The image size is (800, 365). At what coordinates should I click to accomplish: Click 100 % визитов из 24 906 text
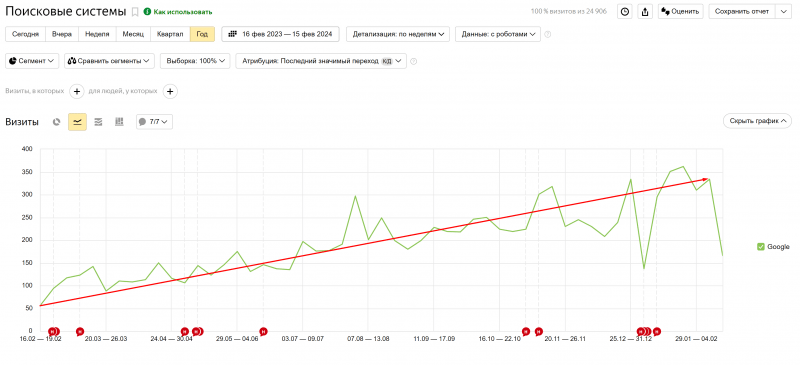[x=569, y=11]
